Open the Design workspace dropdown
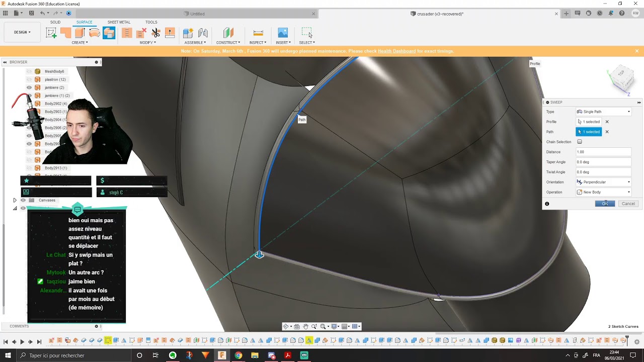This screenshot has width=644, height=362. [x=22, y=32]
